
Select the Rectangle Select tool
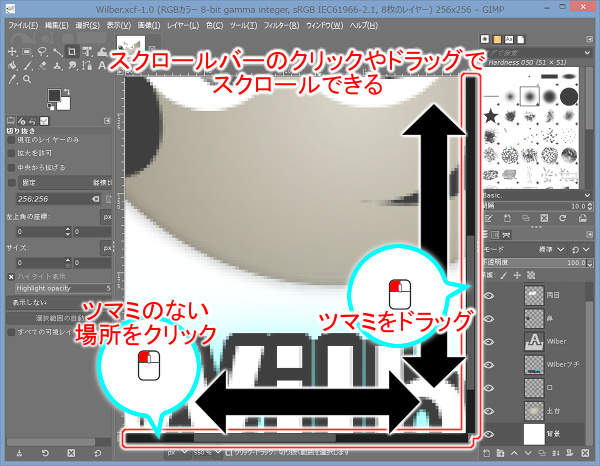click(x=27, y=52)
